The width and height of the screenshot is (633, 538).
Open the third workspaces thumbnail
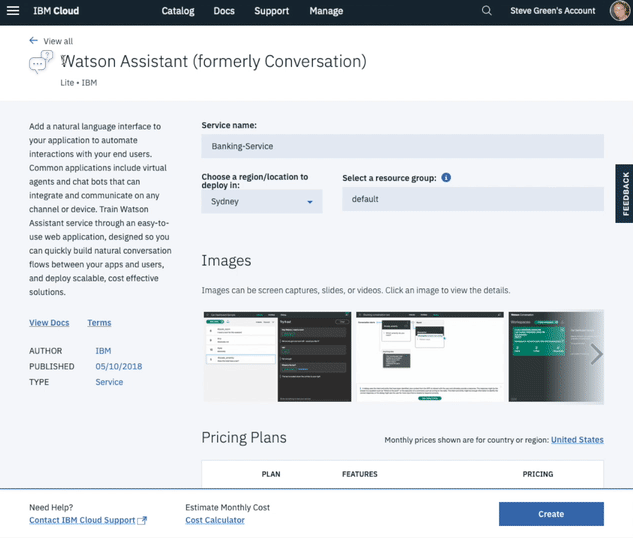click(x=556, y=356)
